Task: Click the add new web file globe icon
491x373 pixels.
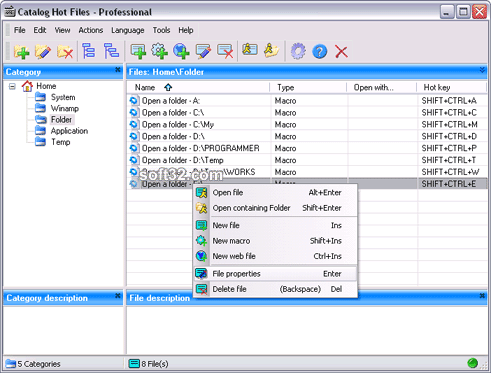Action: [181, 52]
